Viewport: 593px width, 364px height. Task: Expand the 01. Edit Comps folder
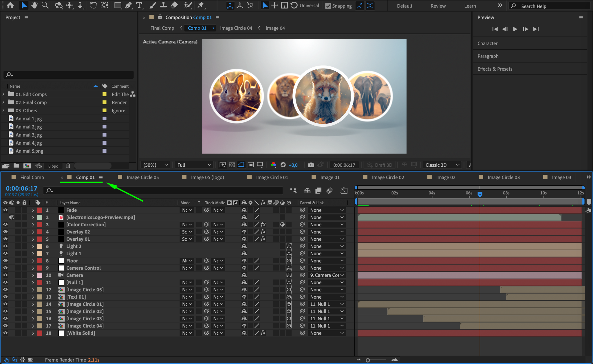tap(3, 94)
